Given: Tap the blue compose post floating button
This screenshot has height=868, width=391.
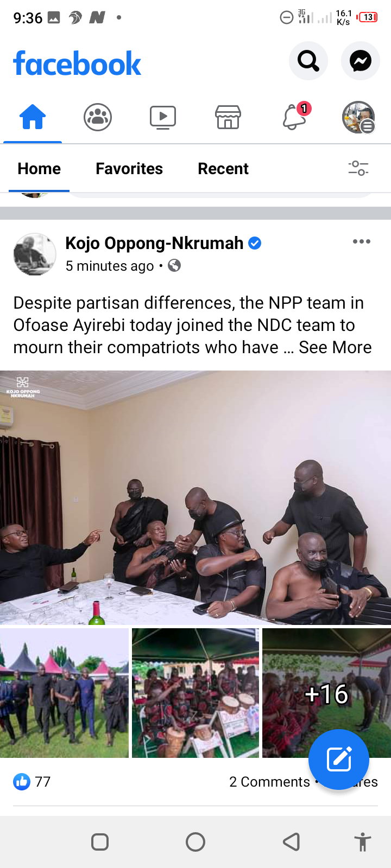Looking at the screenshot, I should [339, 759].
